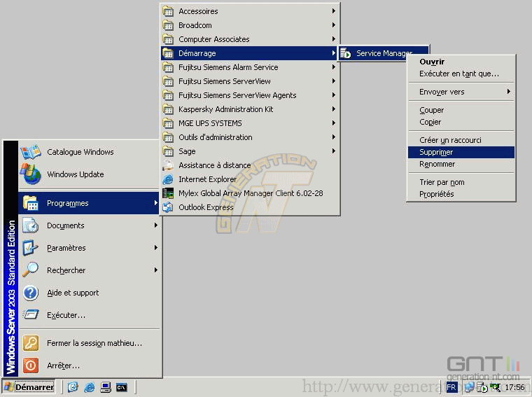Screen dimensions: 532x397
Task: Expand the MGE UPS SYSTEMS arrow
Action: 333,123
